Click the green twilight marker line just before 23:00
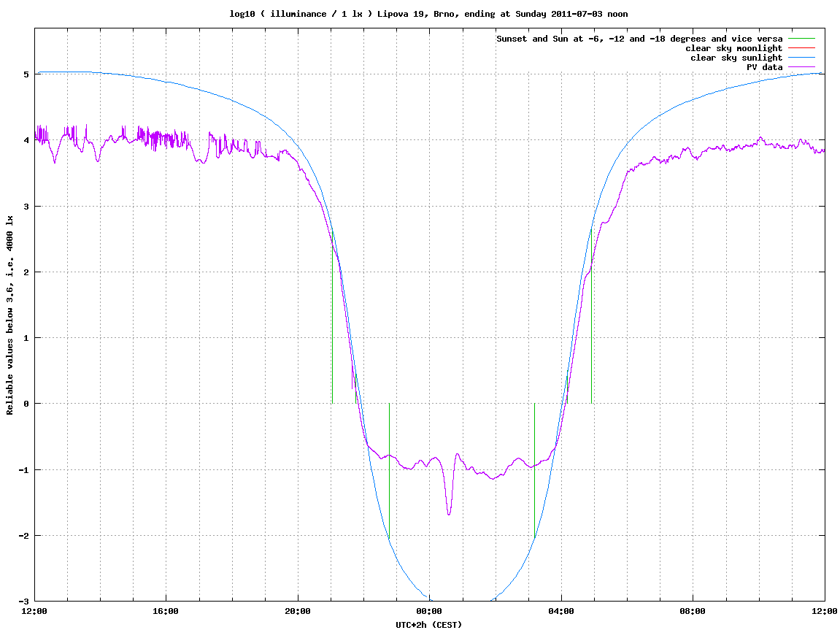The image size is (840, 630). tap(390, 470)
